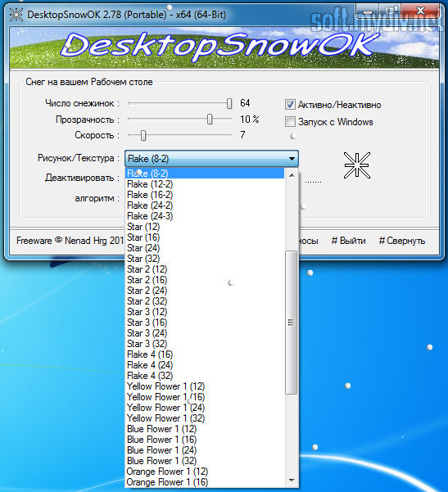Pick Blue Flower 1 (24)
The width and height of the screenshot is (448, 492).
(205, 450)
